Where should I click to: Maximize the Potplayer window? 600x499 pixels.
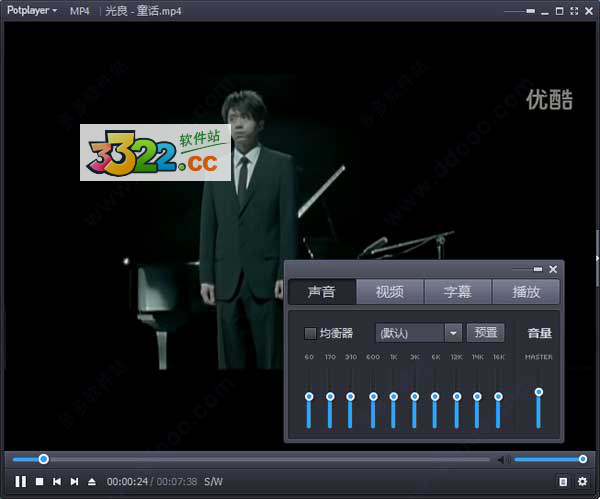point(559,11)
